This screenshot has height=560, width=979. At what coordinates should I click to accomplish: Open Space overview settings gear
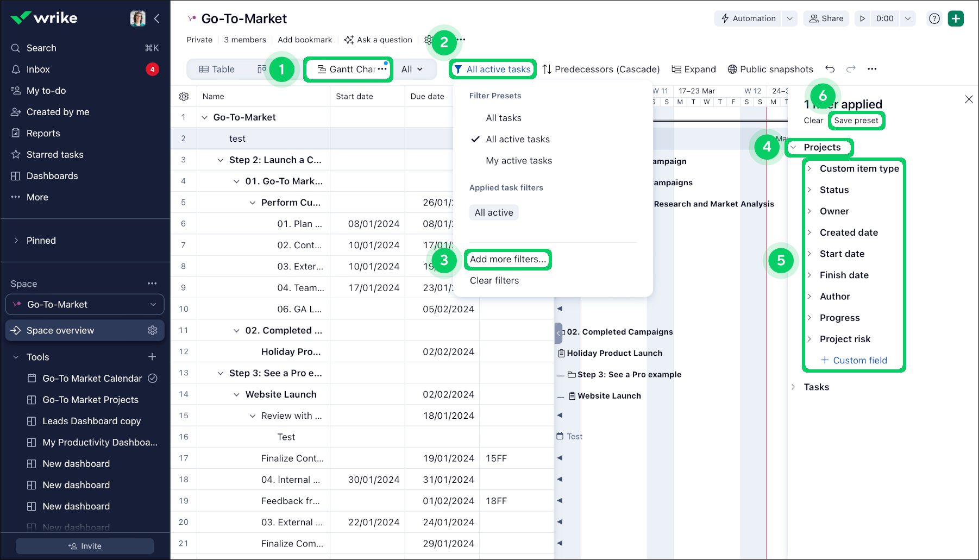(x=153, y=330)
